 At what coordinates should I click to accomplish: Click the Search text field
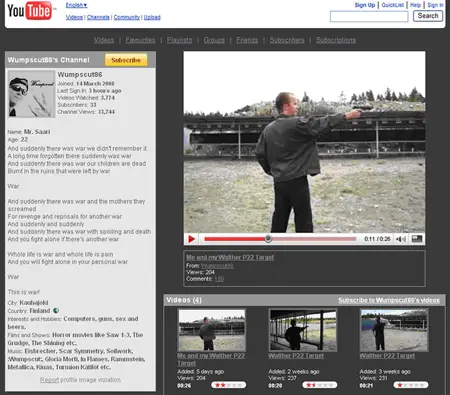[x=369, y=16]
